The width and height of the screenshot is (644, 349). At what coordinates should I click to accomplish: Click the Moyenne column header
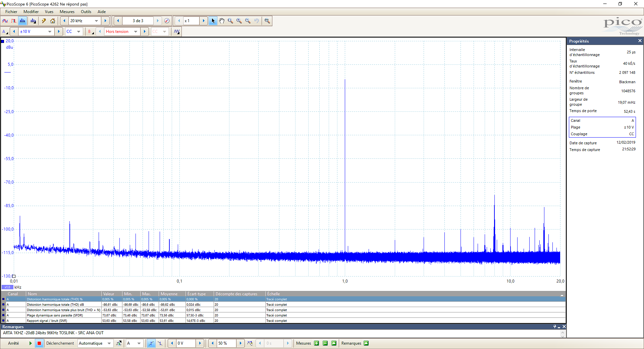pos(172,294)
